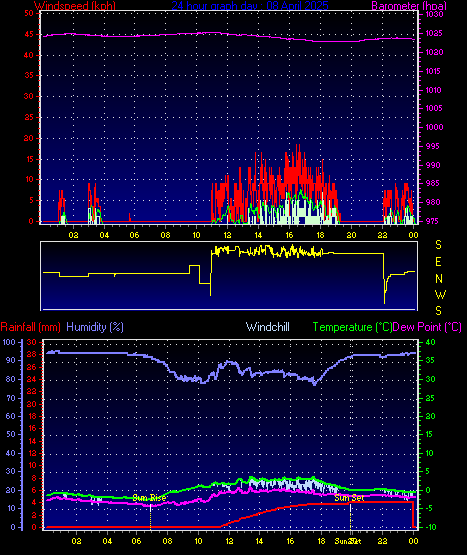Click the 45 windspeed axis value
This screenshot has width=467, height=555.
[x=29, y=34]
